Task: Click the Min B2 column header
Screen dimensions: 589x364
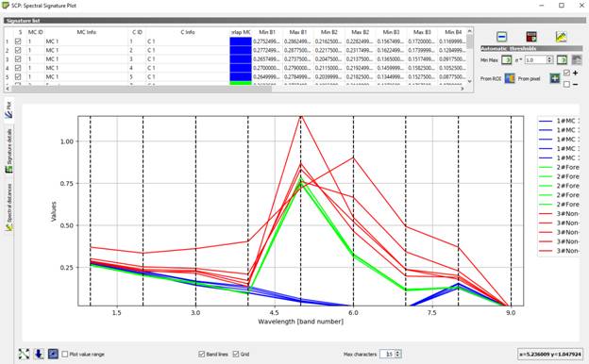Action: (329, 32)
